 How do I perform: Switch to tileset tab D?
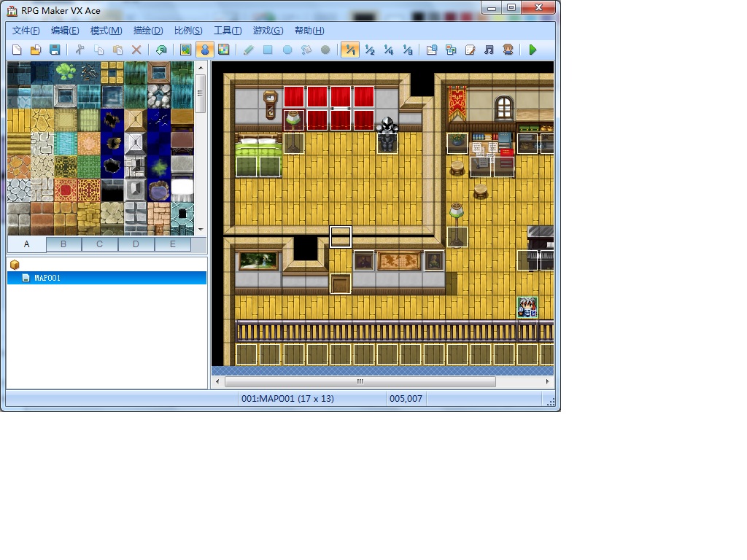tap(136, 244)
